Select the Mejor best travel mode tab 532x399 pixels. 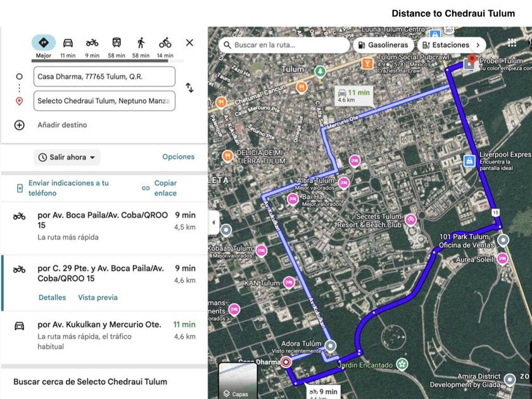(44, 46)
